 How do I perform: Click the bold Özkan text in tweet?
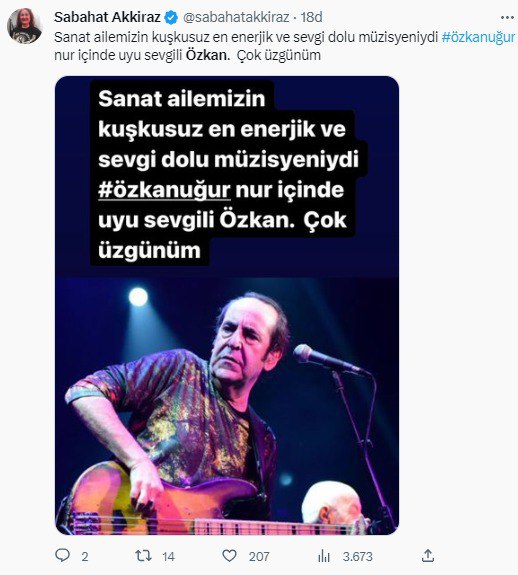click(x=208, y=55)
